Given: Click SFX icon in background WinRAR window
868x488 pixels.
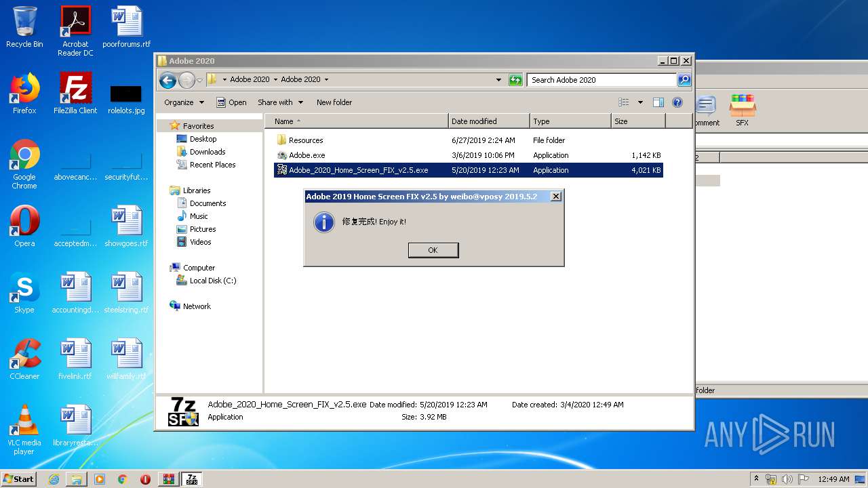Looking at the screenshot, I should click(743, 110).
